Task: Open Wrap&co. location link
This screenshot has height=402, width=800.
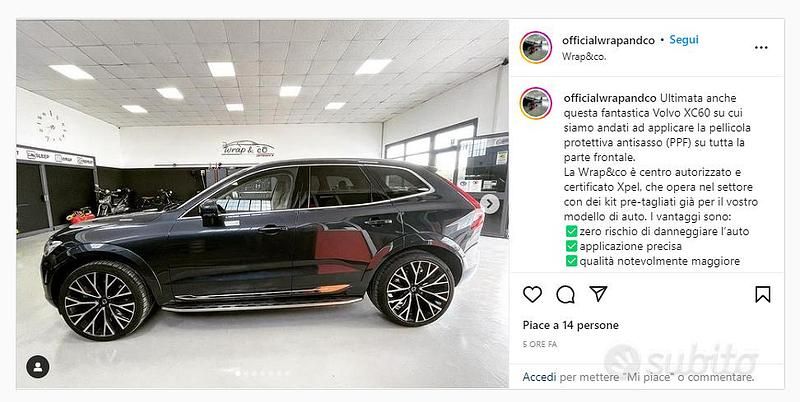Action: pos(584,57)
